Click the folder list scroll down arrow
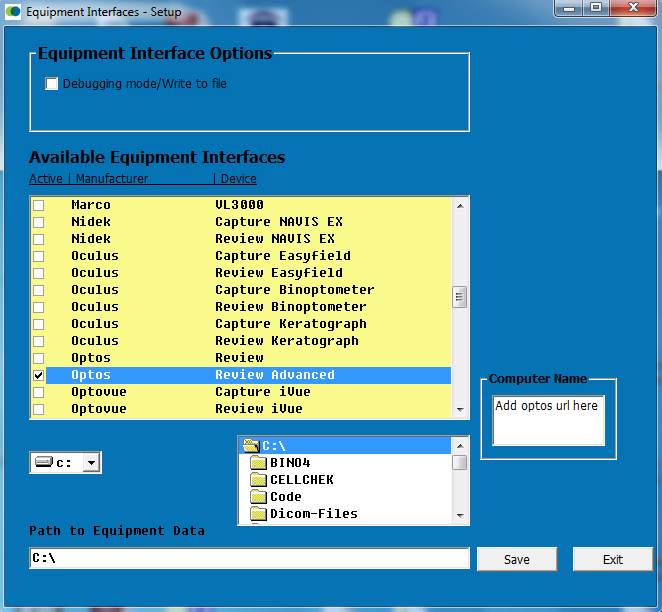The height and width of the screenshot is (612, 662). point(460,515)
